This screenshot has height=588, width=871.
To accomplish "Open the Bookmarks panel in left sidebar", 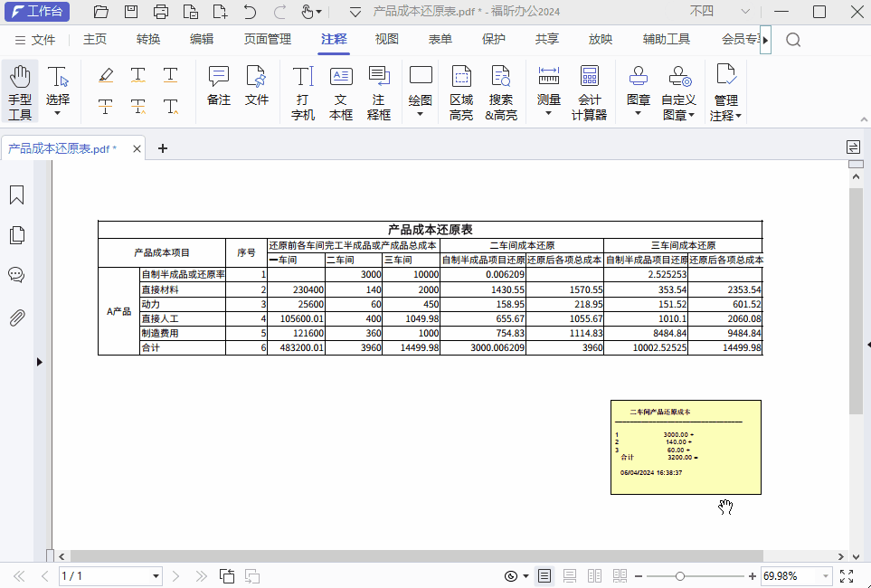I will (x=16, y=195).
